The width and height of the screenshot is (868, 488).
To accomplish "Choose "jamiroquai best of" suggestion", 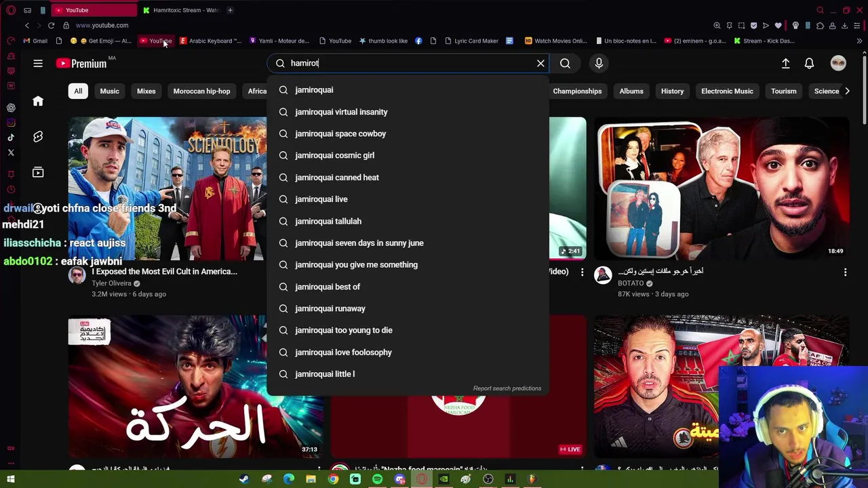I will [x=408, y=287].
